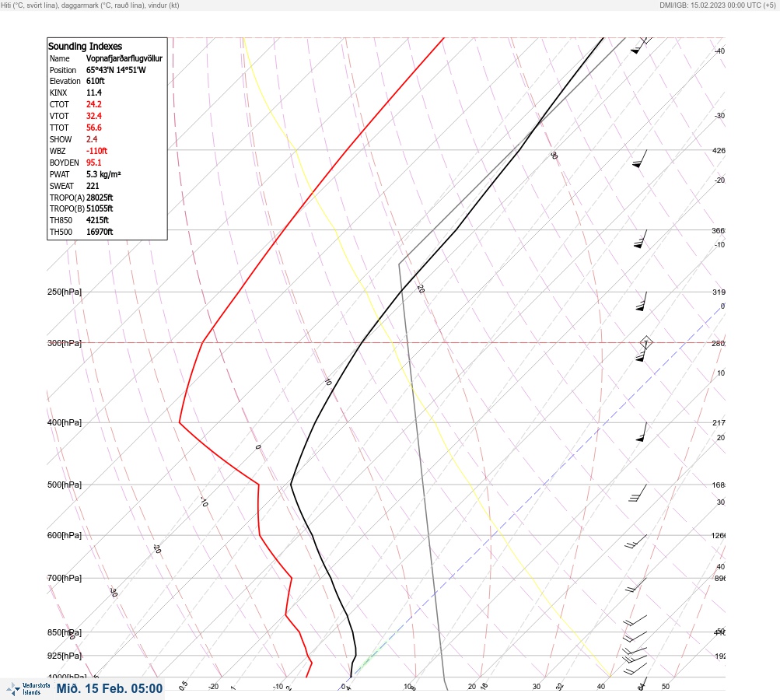Click the SWEAT value 221

click(93, 186)
